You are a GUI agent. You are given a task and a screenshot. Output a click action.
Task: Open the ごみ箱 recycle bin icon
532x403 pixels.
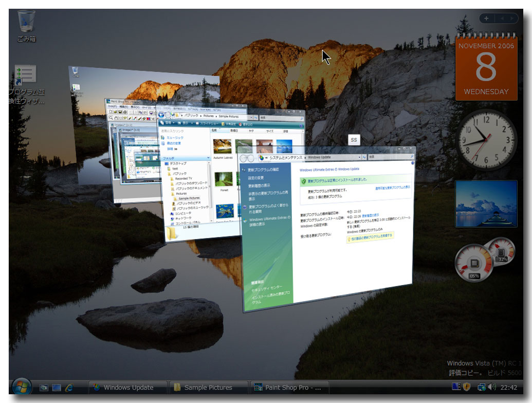pos(26,26)
